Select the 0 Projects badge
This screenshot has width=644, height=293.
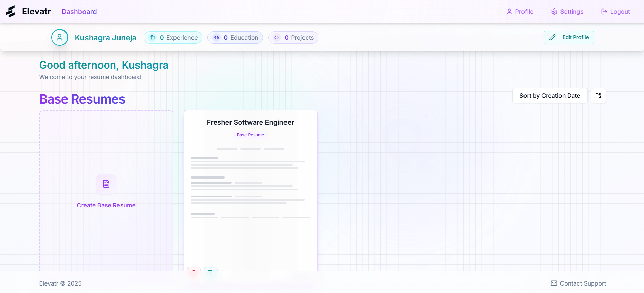tap(293, 37)
